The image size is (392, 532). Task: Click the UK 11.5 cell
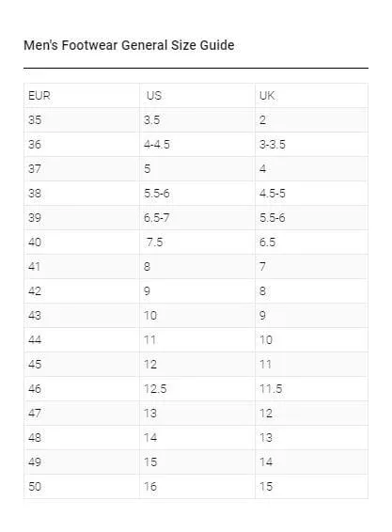click(311, 389)
